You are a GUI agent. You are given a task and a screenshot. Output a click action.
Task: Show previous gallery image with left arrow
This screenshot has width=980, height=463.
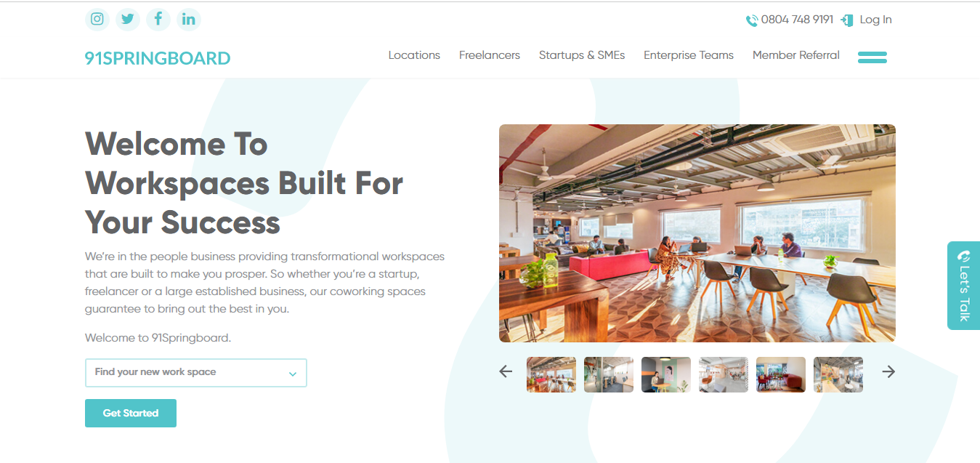506,371
